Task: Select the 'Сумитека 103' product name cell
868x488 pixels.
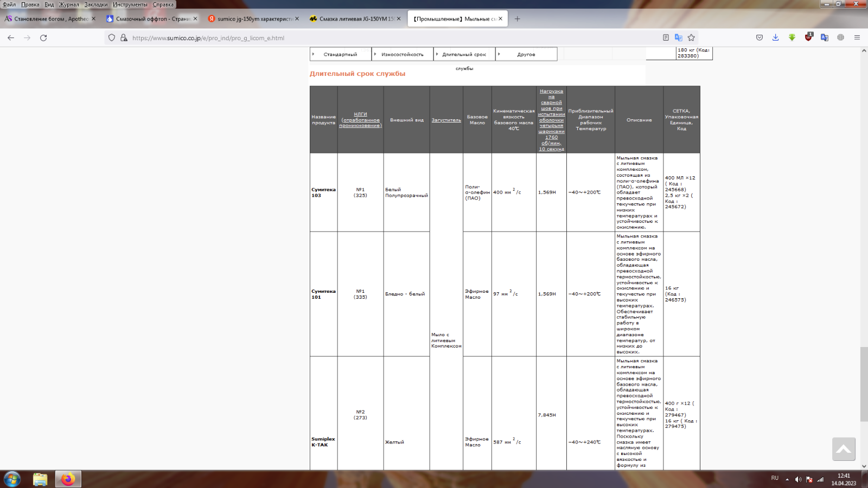Action: tap(323, 192)
